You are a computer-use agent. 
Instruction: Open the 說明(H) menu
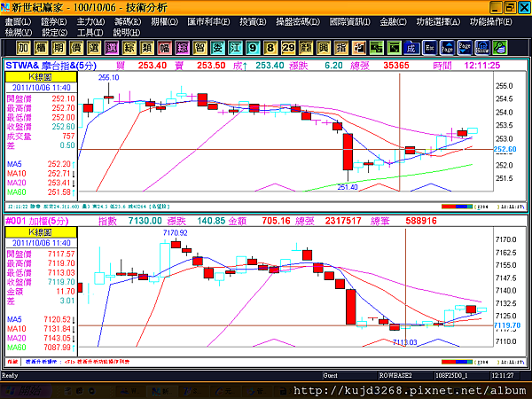pos(127,33)
